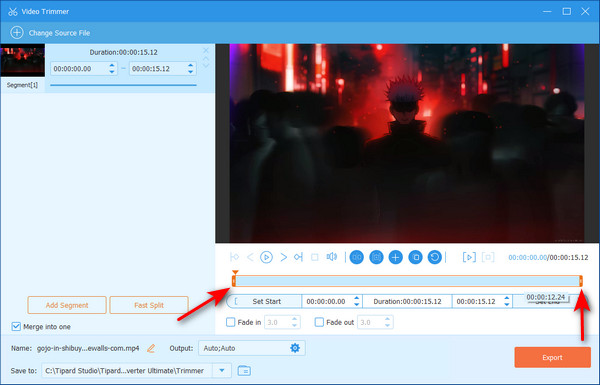Click the Change Source File plus icon

tap(17, 33)
